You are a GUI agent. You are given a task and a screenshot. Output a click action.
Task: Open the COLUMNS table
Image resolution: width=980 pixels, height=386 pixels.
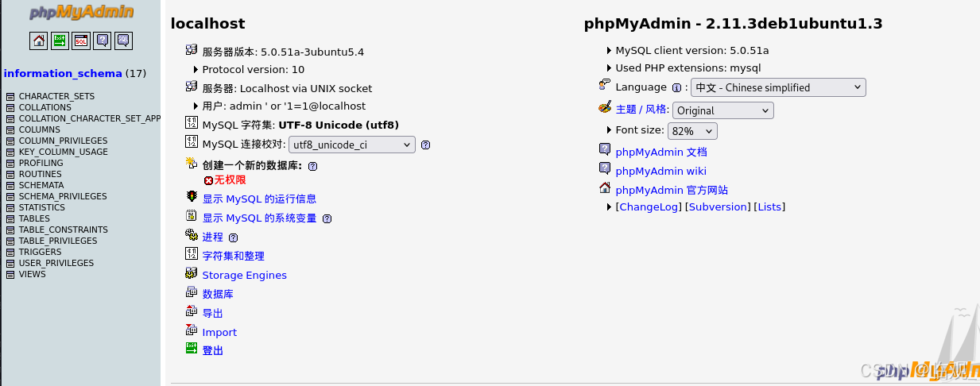point(40,129)
